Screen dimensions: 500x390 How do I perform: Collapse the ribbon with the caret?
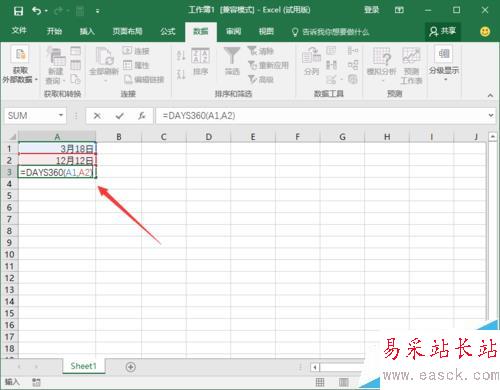(x=490, y=95)
